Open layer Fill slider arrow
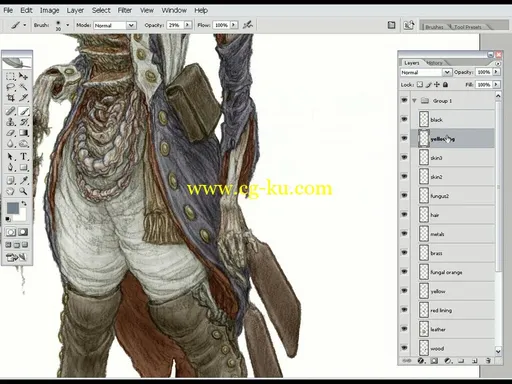512x384 pixels. 496,85
